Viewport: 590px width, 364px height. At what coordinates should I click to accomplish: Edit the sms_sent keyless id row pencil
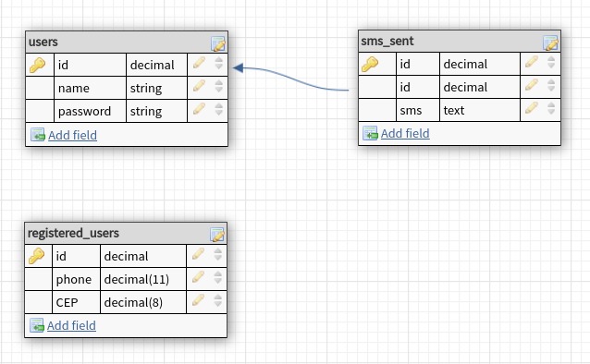[532, 85]
